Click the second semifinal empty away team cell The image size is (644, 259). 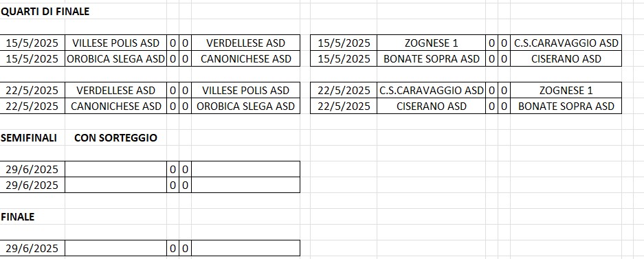245,185
